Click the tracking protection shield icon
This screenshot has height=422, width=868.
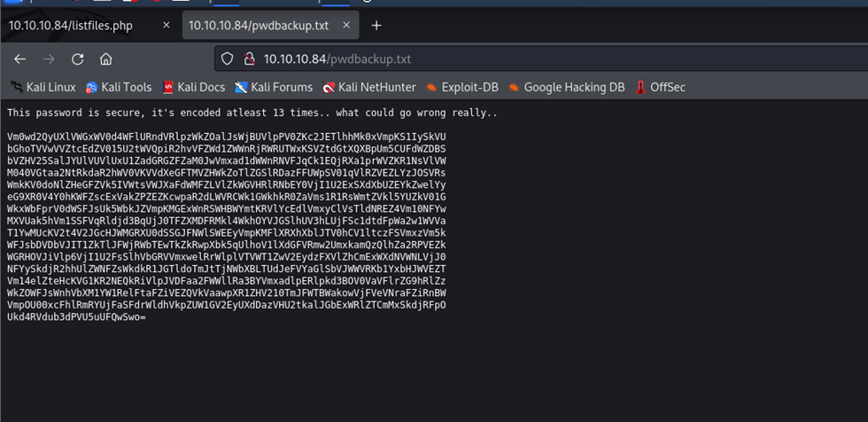[x=228, y=59]
